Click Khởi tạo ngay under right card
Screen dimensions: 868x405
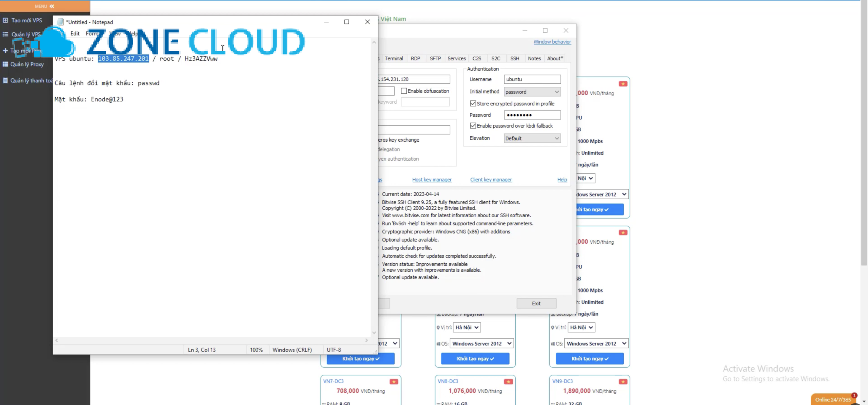(x=590, y=359)
